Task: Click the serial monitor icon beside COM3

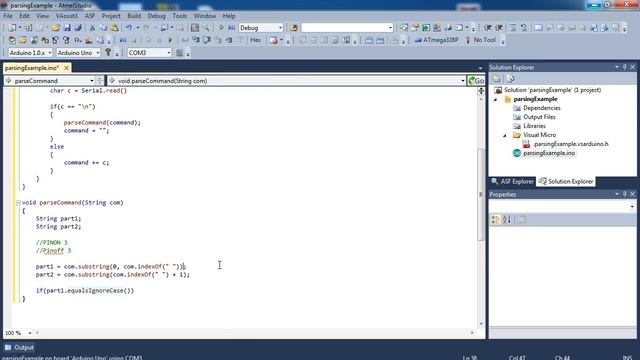Action: (179, 53)
